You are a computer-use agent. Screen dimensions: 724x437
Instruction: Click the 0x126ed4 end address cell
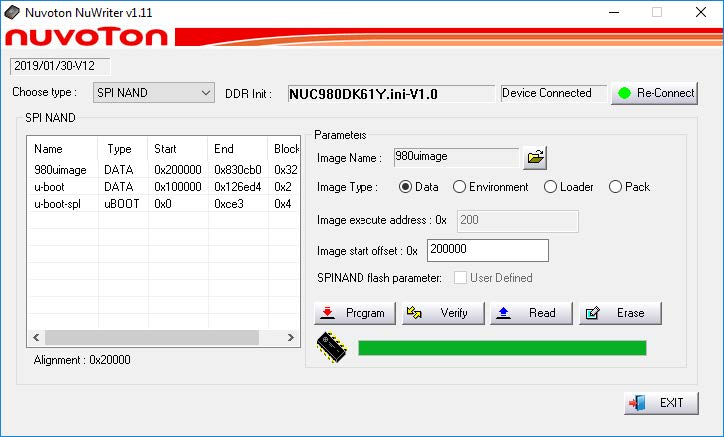tap(238, 187)
